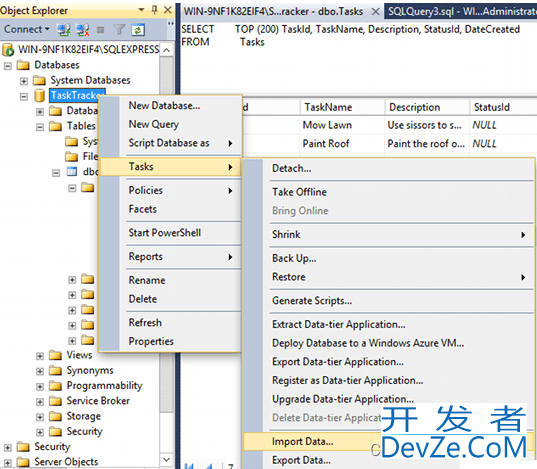Expand the Views folder
The image size is (537, 469).
coord(40,356)
